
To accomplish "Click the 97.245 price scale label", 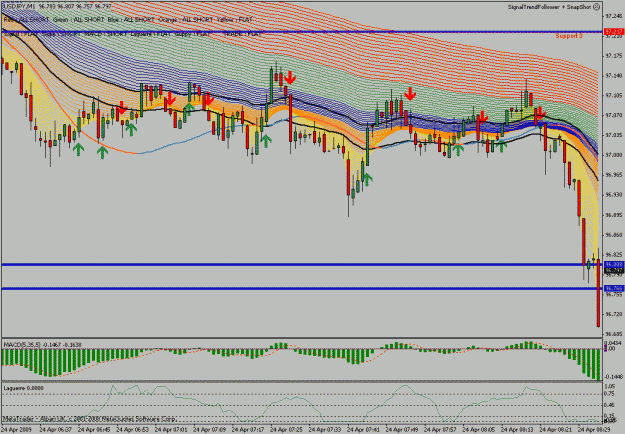I will click(x=613, y=16).
